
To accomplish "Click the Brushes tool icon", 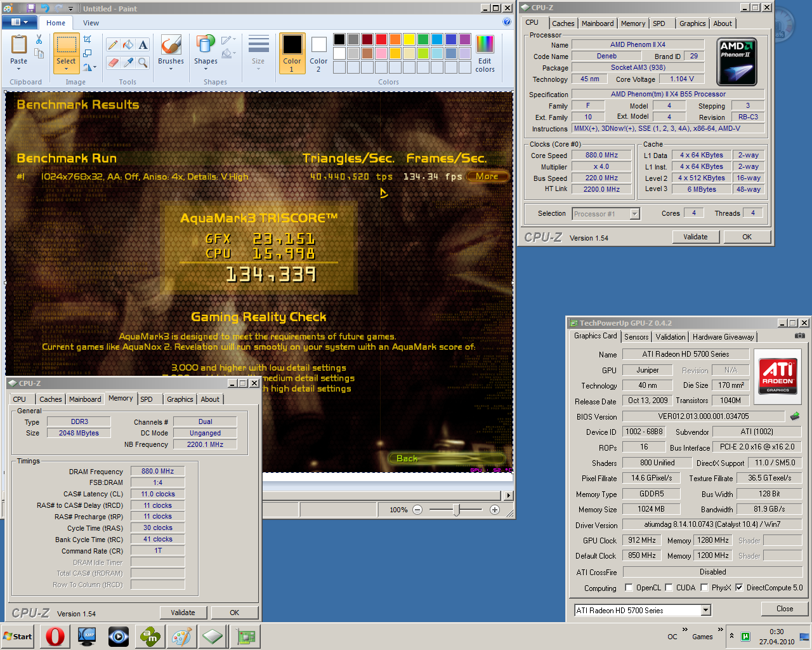I will 171,45.
